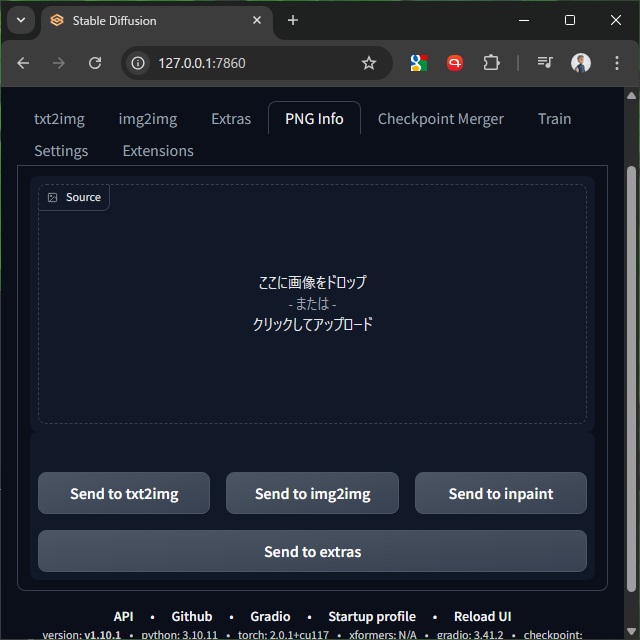
Task: Open the Startup profile footer link
Action: click(372, 616)
